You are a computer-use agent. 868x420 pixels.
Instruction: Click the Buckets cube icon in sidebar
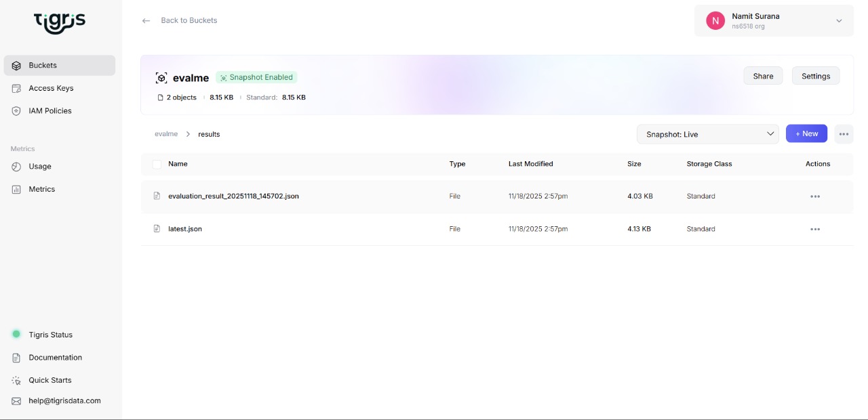point(17,66)
